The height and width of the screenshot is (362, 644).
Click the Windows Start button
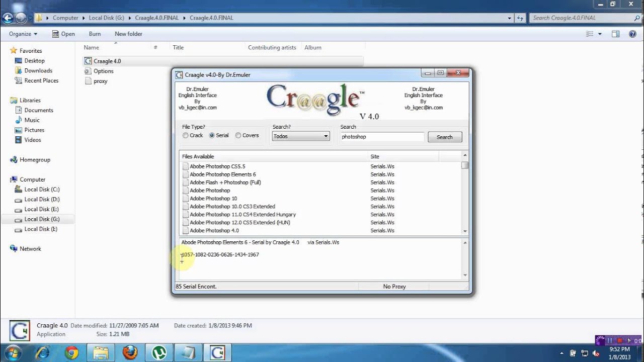[x=13, y=352]
